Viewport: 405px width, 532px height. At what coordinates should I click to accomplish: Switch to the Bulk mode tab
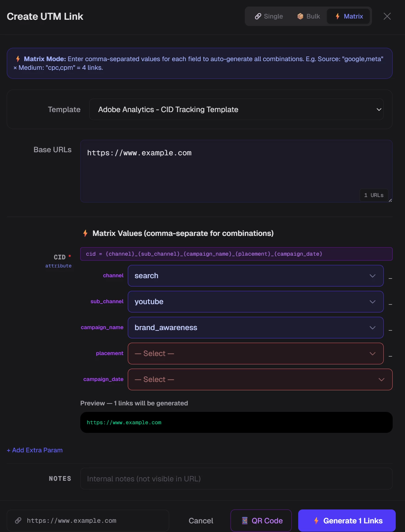point(308,16)
